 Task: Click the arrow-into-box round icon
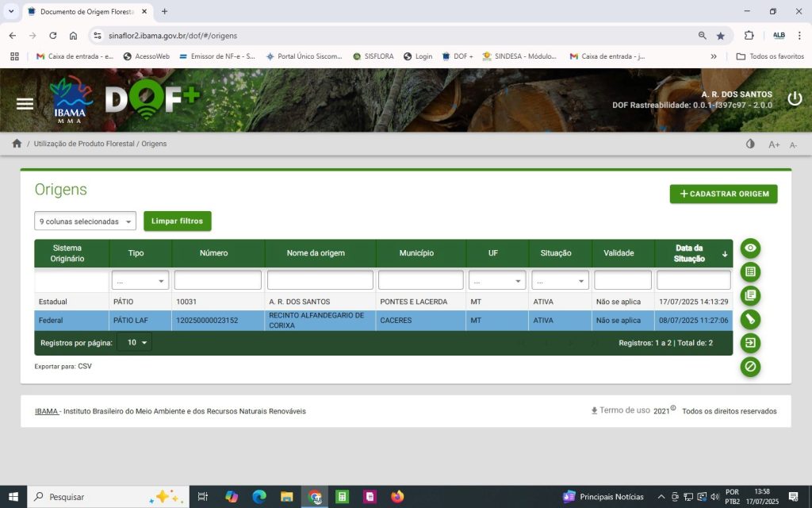point(750,343)
